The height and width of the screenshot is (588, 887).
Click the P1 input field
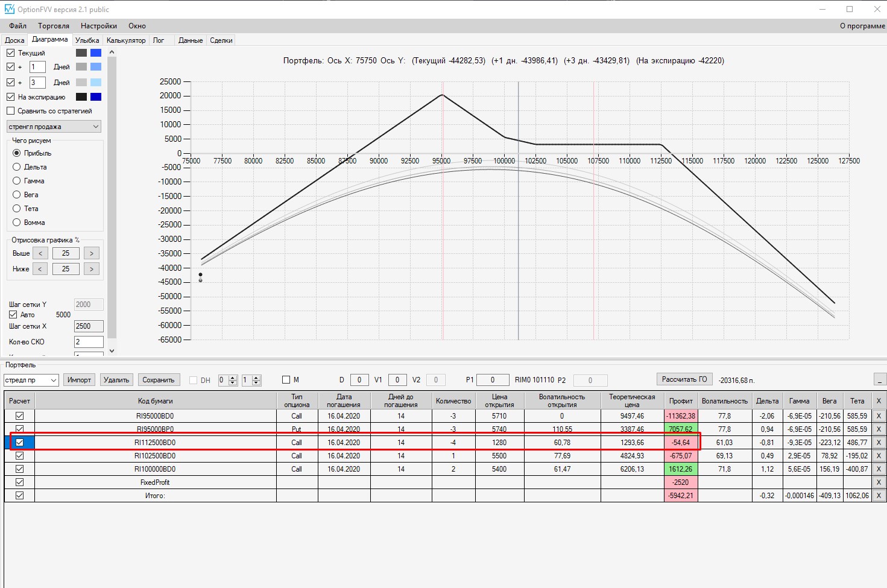(493, 380)
